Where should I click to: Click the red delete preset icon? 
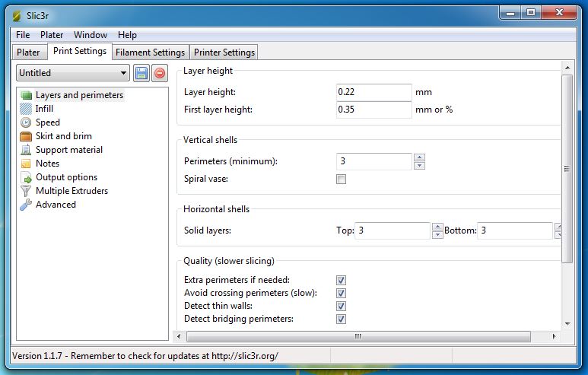click(160, 73)
